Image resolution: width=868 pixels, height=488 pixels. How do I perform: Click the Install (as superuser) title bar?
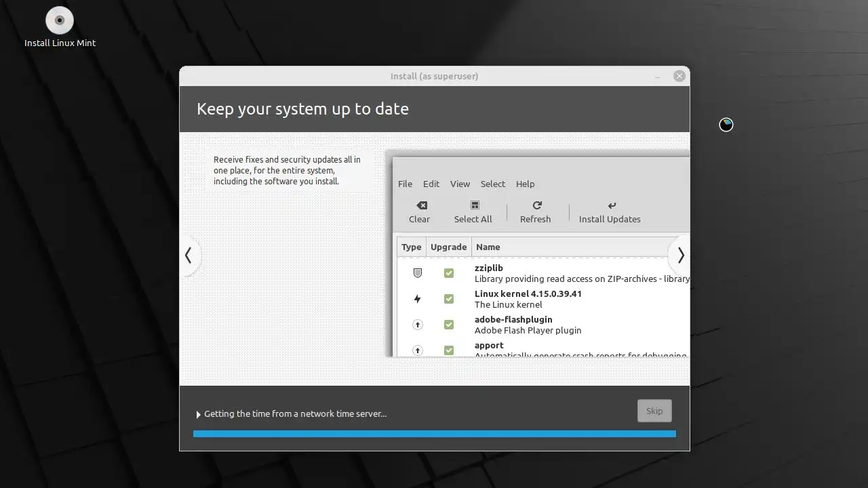pos(434,76)
